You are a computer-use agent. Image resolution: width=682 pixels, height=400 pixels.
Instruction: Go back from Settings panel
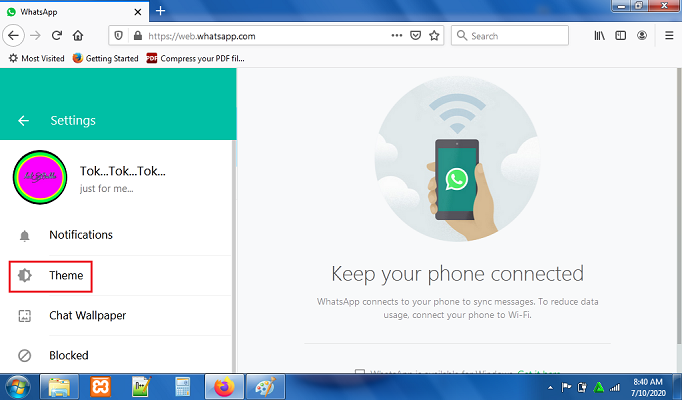23,120
